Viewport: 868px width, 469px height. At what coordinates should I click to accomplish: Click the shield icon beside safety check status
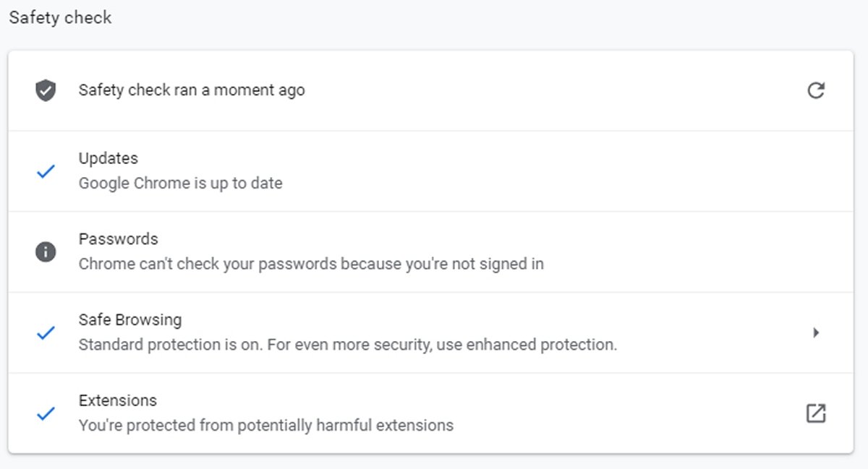pos(46,90)
